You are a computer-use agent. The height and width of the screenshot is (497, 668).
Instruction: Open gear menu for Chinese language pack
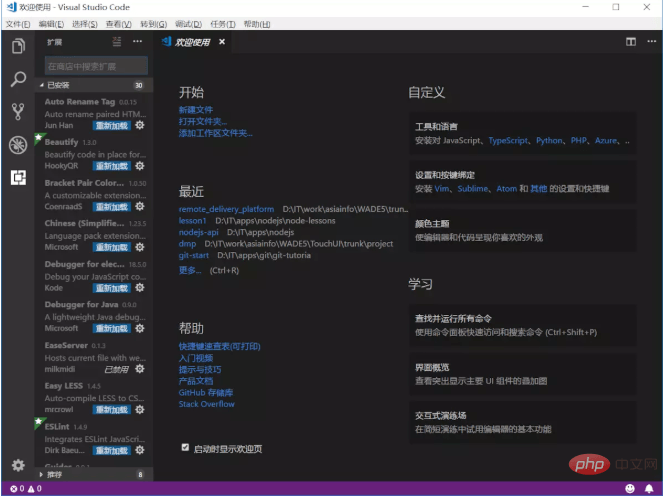[x=140, y=247]
